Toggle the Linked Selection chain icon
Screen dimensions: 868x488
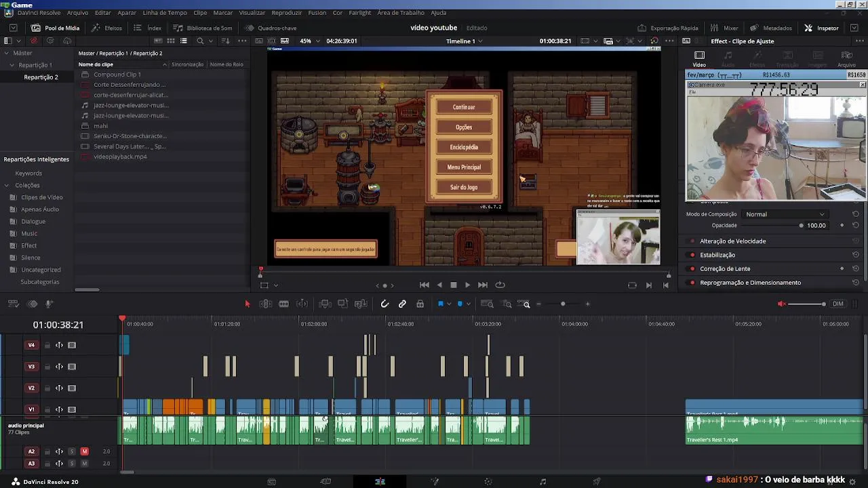click(402, 304)
